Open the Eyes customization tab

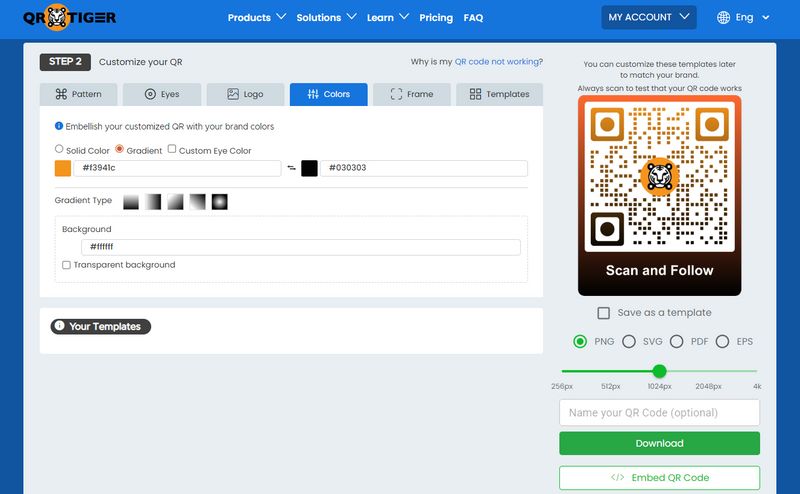click(162, 94)
